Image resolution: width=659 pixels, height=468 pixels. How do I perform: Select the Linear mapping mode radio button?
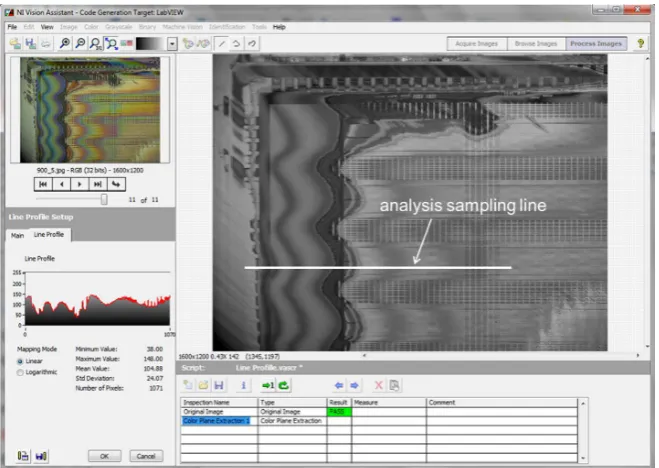(x=20, y=361)
